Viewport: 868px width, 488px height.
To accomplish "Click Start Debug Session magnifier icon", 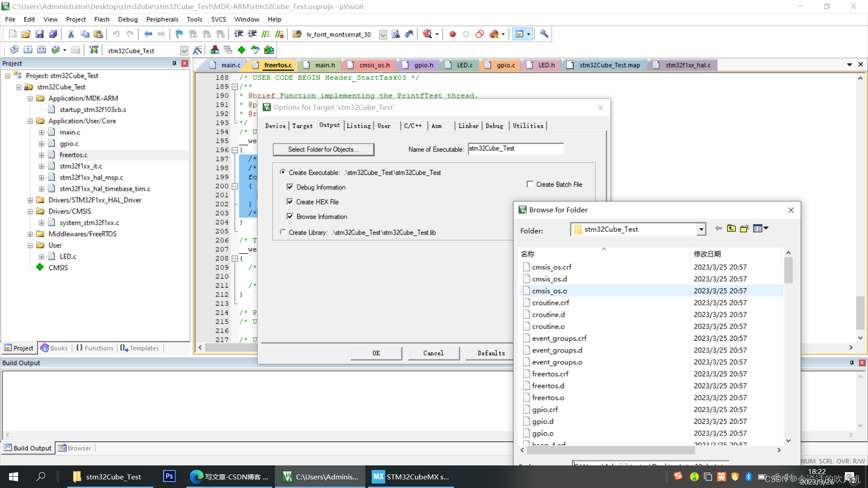I will (427, 34).
